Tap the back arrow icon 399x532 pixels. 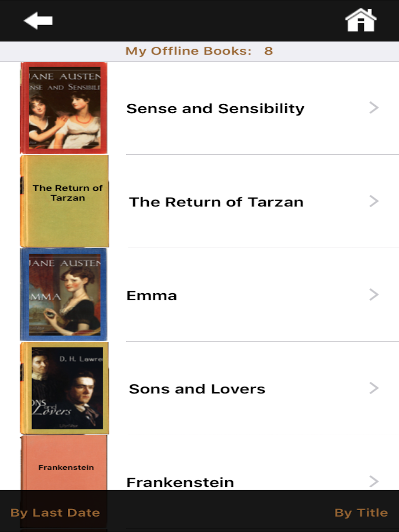tap(38, 21)
